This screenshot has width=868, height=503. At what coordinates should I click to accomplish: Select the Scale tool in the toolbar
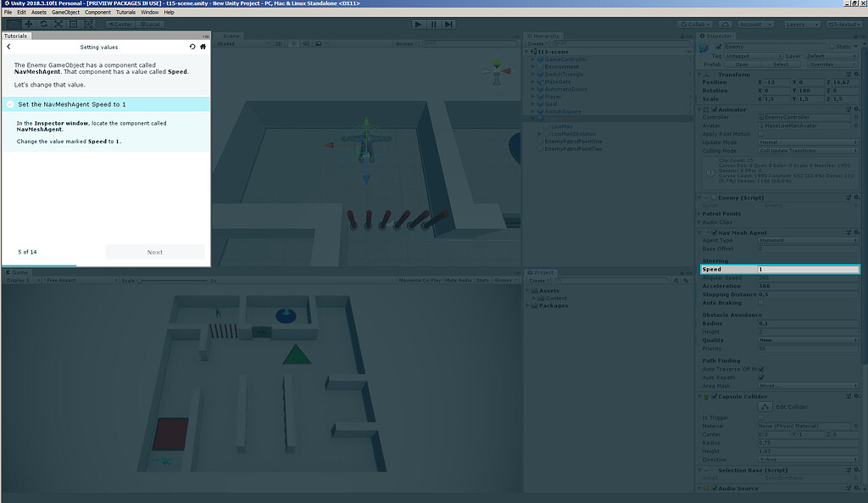click(58, 24)
